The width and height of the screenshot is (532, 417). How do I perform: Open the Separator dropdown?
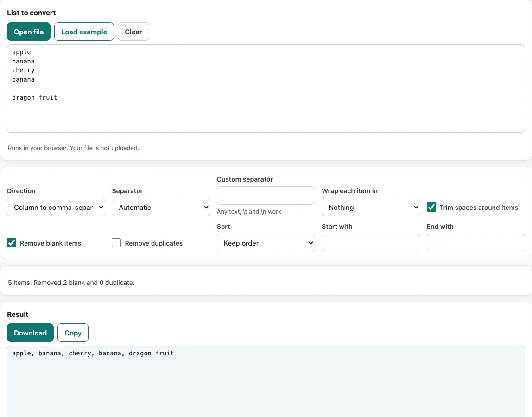coord(161,207)
